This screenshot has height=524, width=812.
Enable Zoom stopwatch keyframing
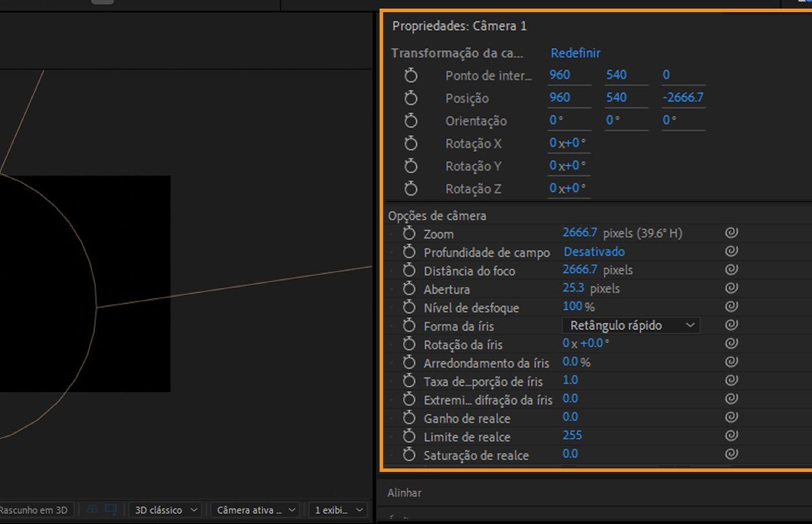(x=409, y=233)
